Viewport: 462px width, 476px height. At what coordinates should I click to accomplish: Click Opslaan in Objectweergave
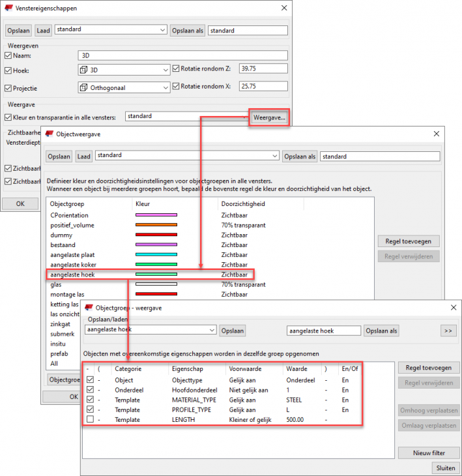[x=59, y=156]
